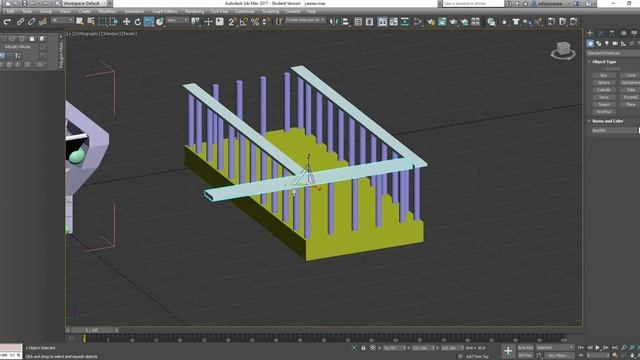Screen dimensions: 640x360
Task: Click Select and Manipulate icon
Action: (x=208, y=22)
